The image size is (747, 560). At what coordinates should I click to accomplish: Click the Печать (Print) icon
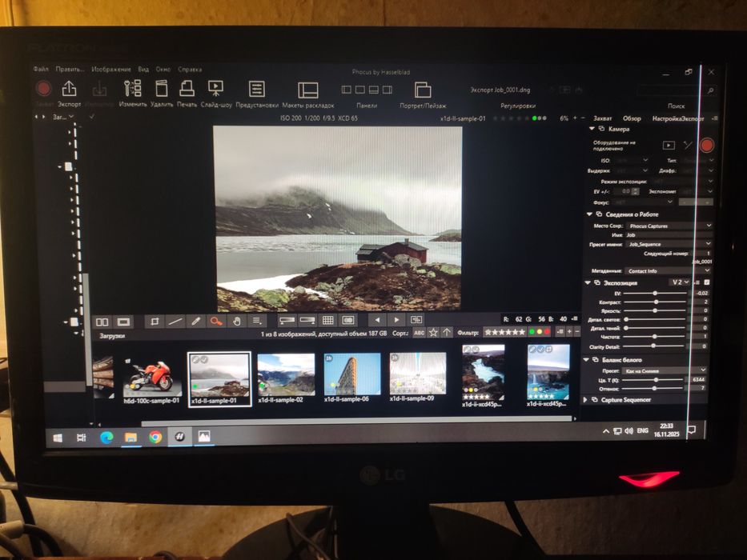187,89
